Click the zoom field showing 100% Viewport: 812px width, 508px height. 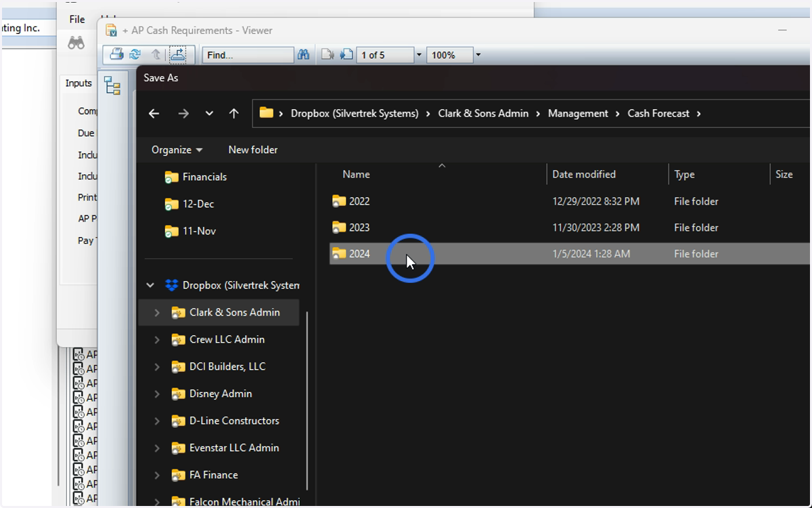(449, 55)
